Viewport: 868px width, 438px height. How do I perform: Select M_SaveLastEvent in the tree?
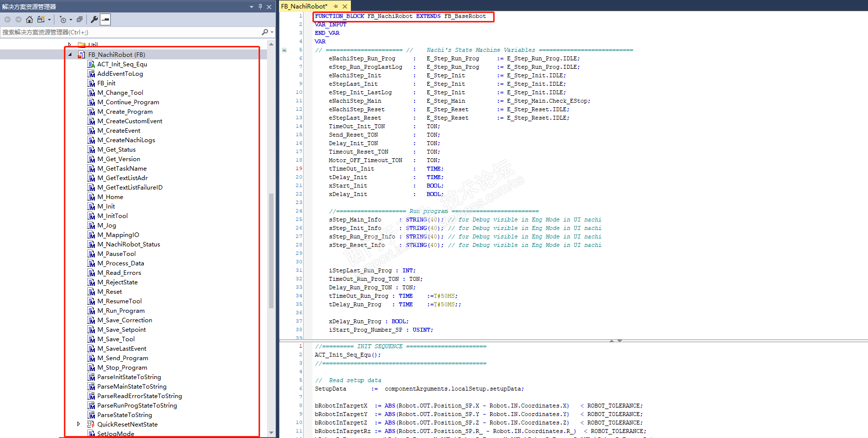(x=122, y=349)
